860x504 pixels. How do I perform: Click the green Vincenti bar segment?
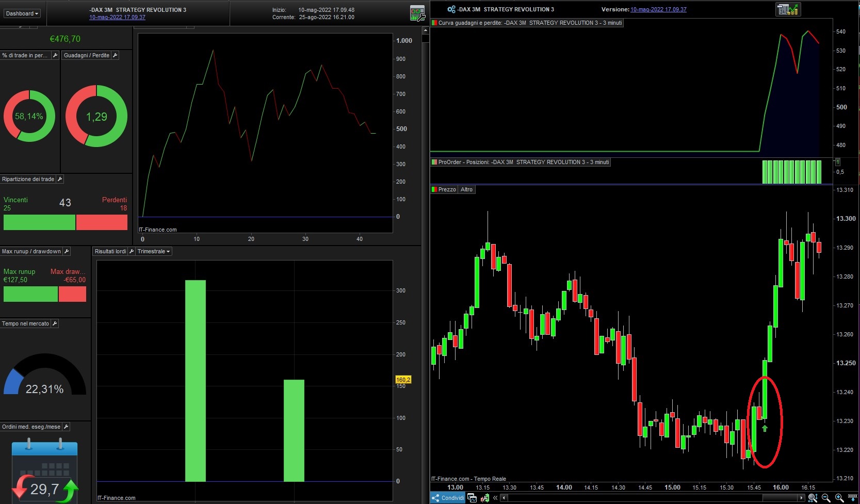pyautogui.click(x=39, y=222)
